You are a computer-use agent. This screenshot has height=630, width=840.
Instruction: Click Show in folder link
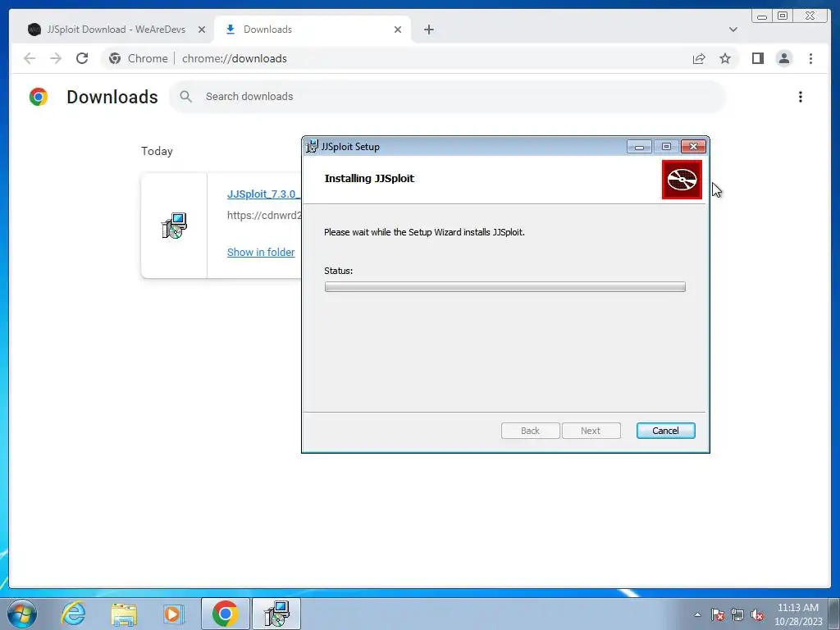pyautogui.click(x=261, y=253)
